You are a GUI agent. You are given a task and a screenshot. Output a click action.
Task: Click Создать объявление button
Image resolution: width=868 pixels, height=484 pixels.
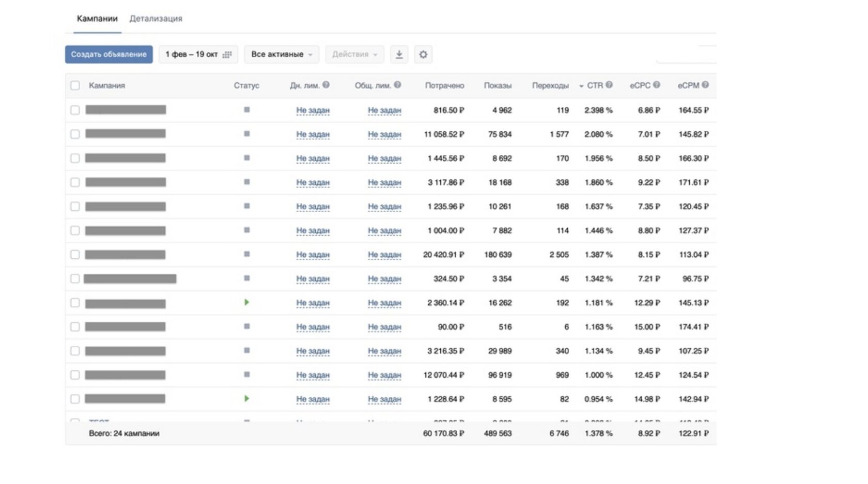pos(109,54)
